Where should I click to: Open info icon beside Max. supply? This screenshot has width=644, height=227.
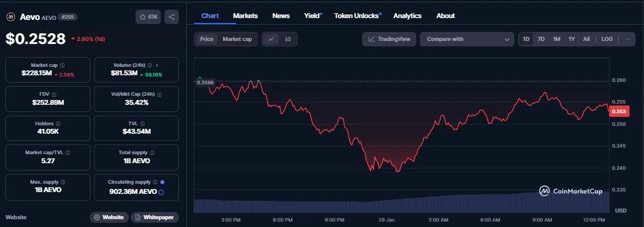63,182
